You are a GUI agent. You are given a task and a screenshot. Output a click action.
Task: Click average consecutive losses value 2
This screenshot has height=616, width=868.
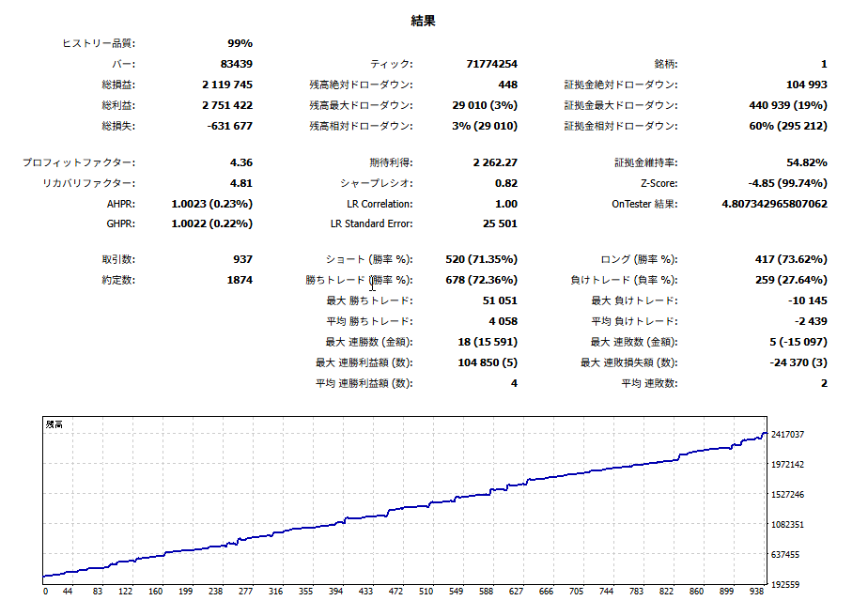(x=824, y=383)
